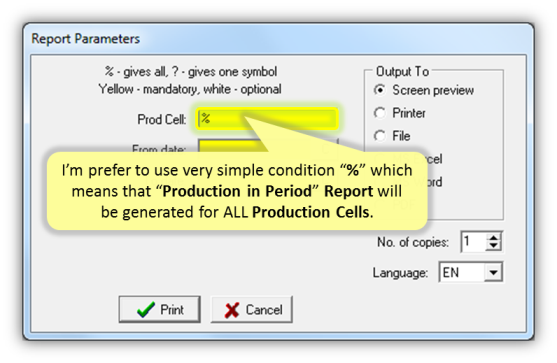Increase number of copies with up arrow

pyautogui.click(x=493, y=237)
